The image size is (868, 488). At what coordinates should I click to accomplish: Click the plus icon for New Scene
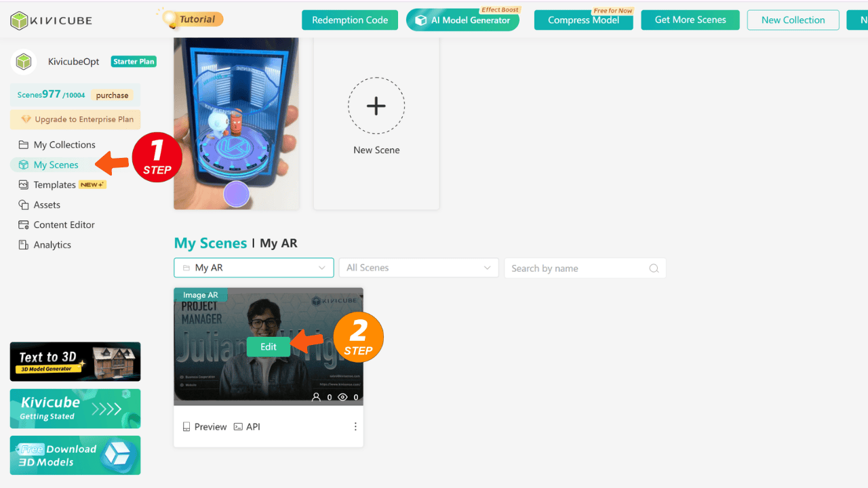tap(376, 106)
